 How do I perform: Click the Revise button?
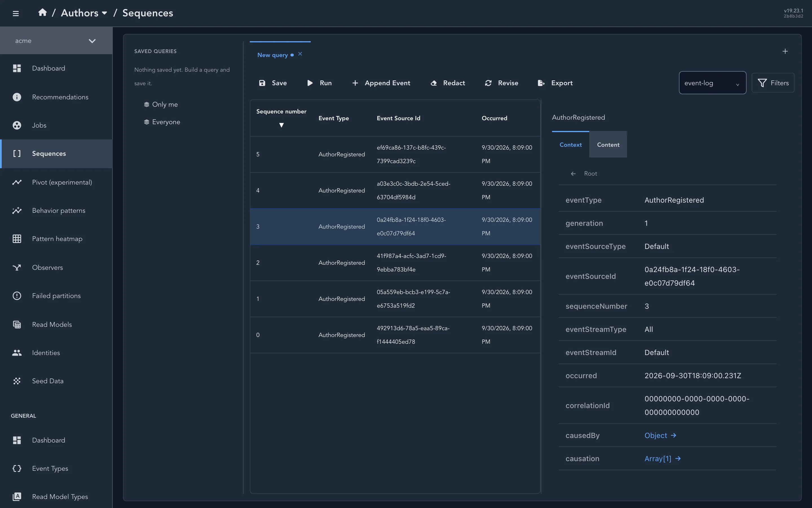(502, 83)
